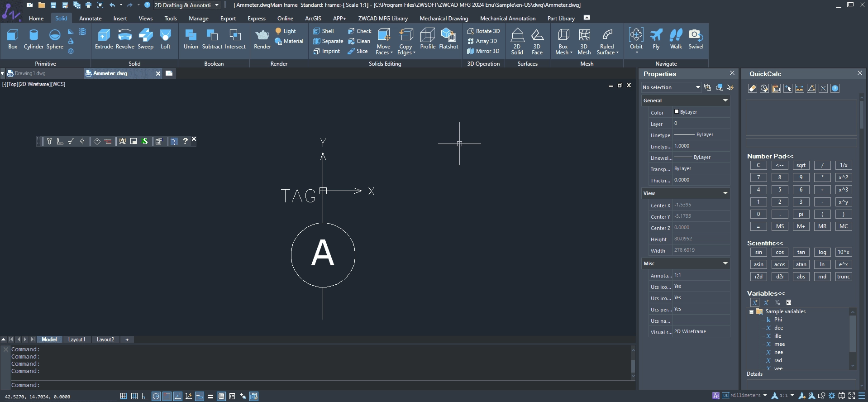The image size is (868, 402).
Task: Collapse the Number Pad section
Action: click(770, 156)
